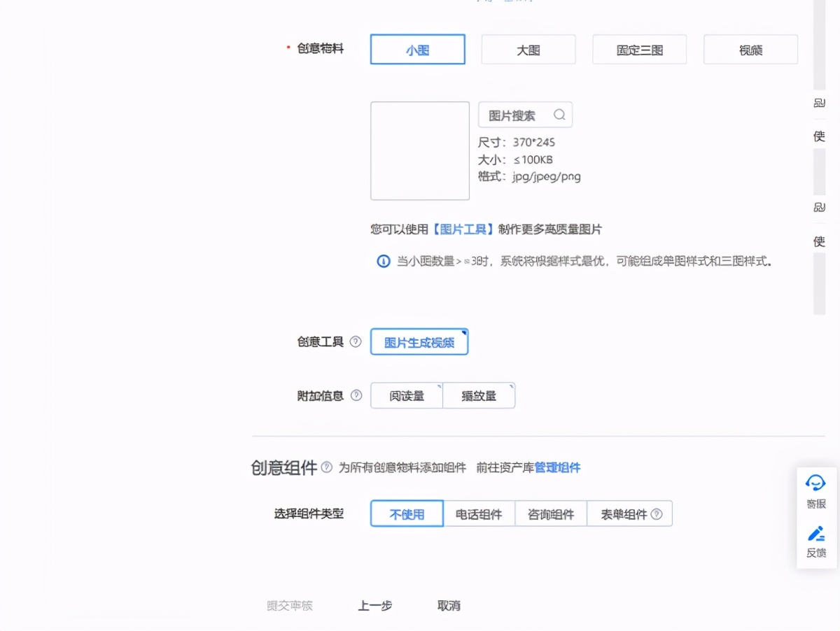Click the magnifier icon in 图片搜索 field
Image resolution: width=840 pixels, height=631 pixels.
tap(559, 115)
